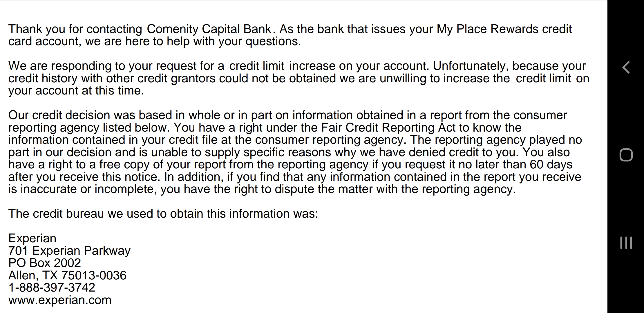644x313 pixels.
Task: Click the phrase "inaccurate or incomplete"
Action: point(88,189)
